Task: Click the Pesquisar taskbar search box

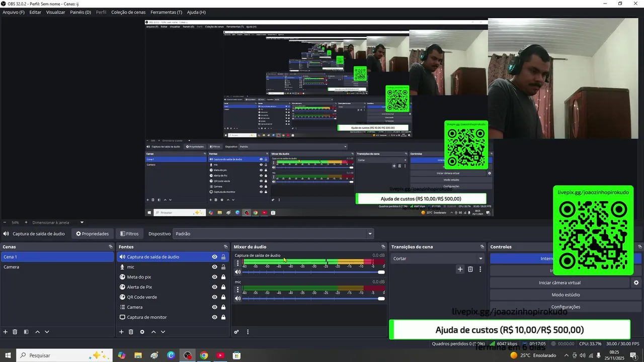Action: tap(64, 355)
